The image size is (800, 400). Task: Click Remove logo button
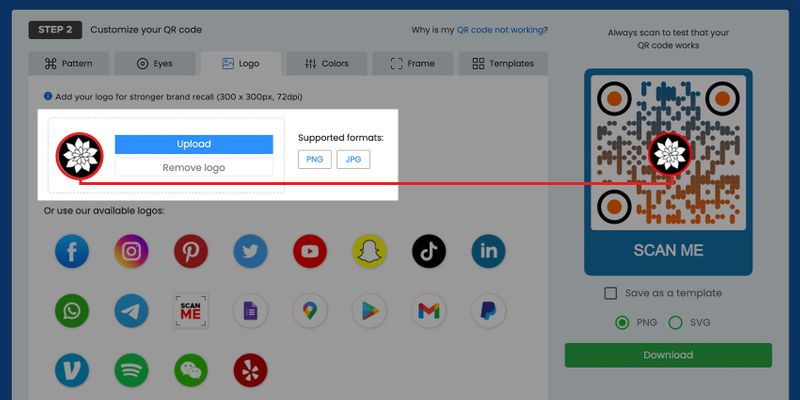(x=194, y=168)
